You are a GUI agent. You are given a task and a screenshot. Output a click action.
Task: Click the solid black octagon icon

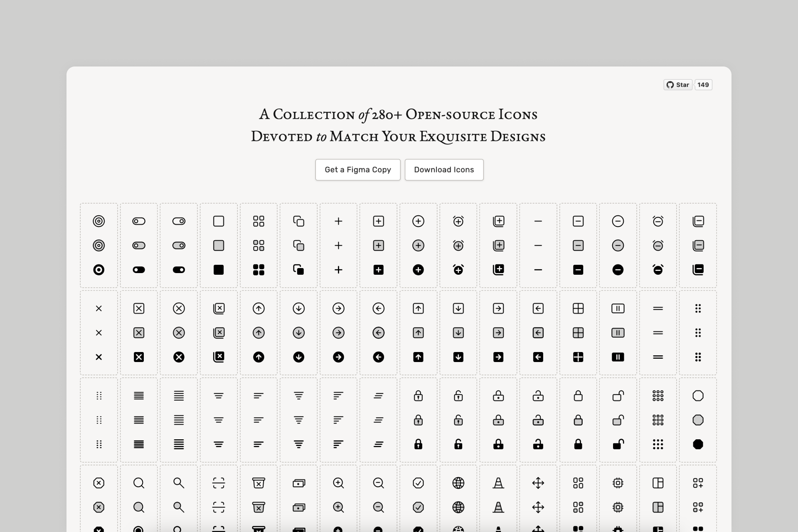coord(698,444)
